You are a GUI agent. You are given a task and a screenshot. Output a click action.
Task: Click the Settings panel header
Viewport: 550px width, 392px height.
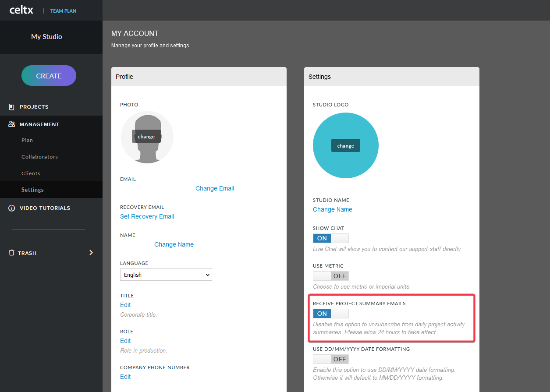click(392, 77)
